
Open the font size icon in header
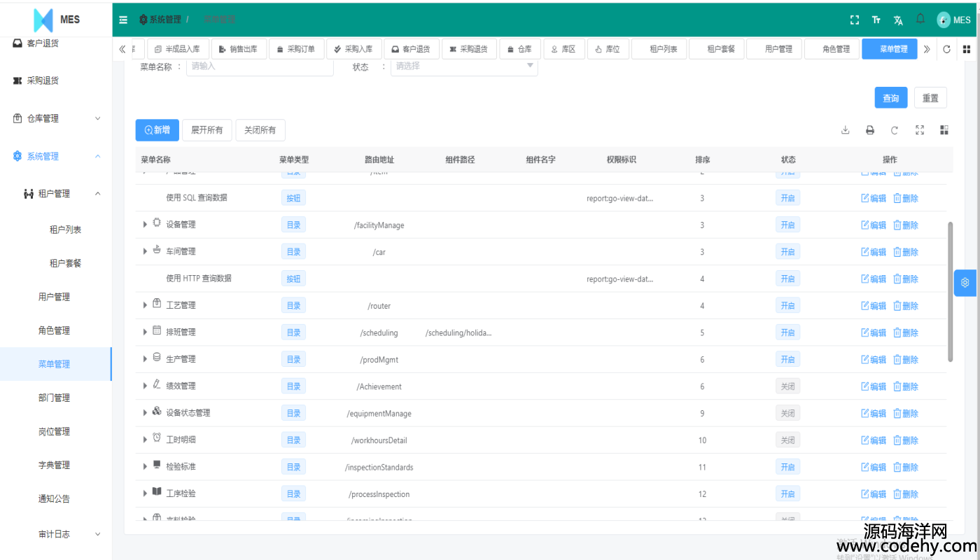[876, 20]
